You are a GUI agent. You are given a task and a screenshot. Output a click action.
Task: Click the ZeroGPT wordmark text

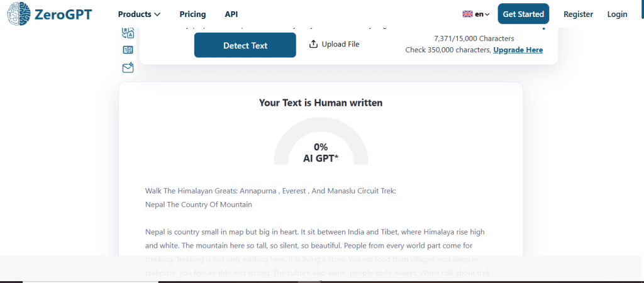coord(64,14)
